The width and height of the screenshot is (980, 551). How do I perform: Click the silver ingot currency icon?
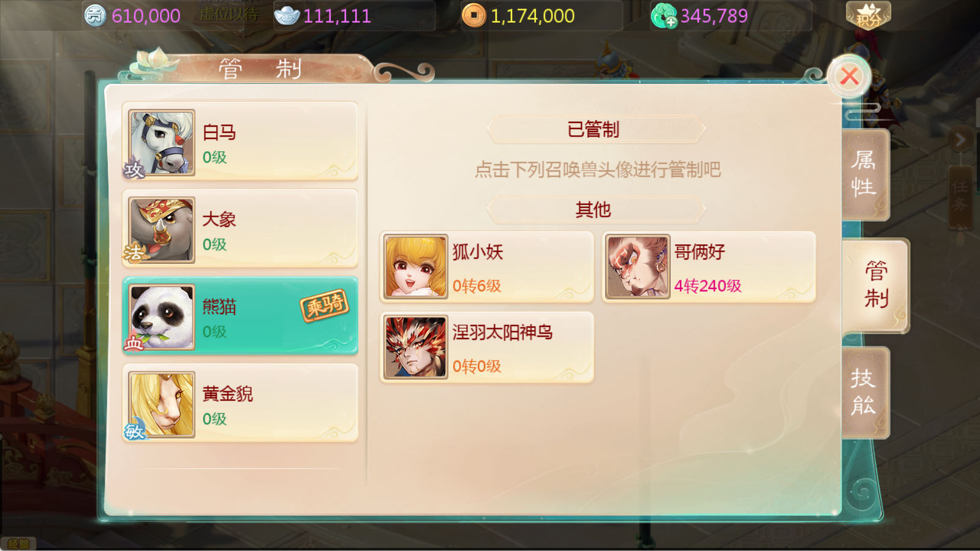tap(287, 15)
